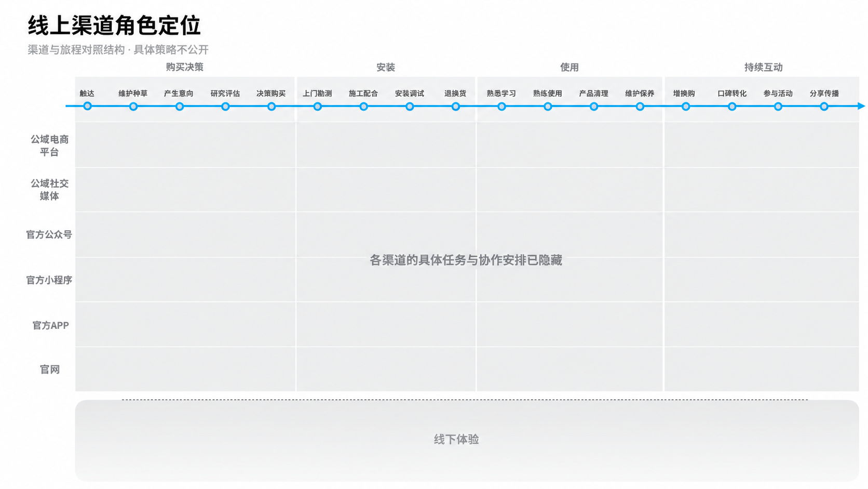Select the 维护种草 timeline dot
Image resolution: width=868 pixels, height=489 pixels.
click(x=133, y=107)
